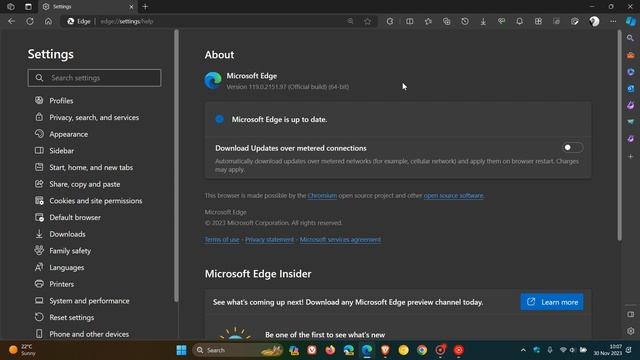Go back using the browser back arrow

(11, 21)
